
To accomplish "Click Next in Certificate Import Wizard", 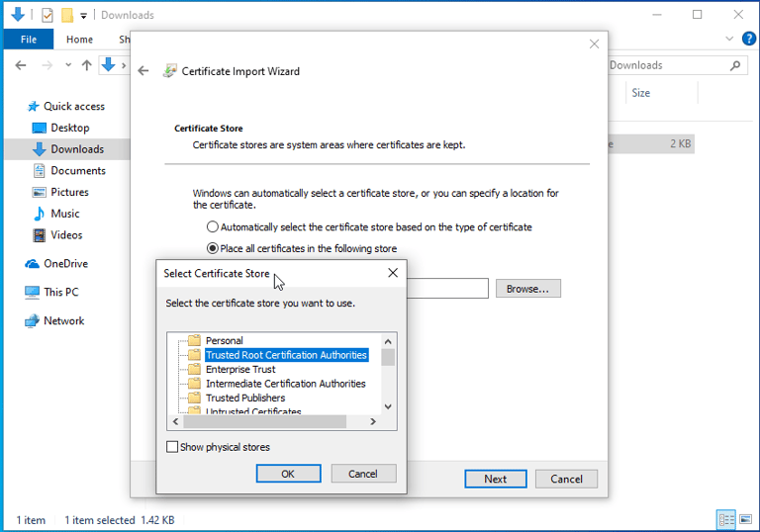I will (495, 479).
